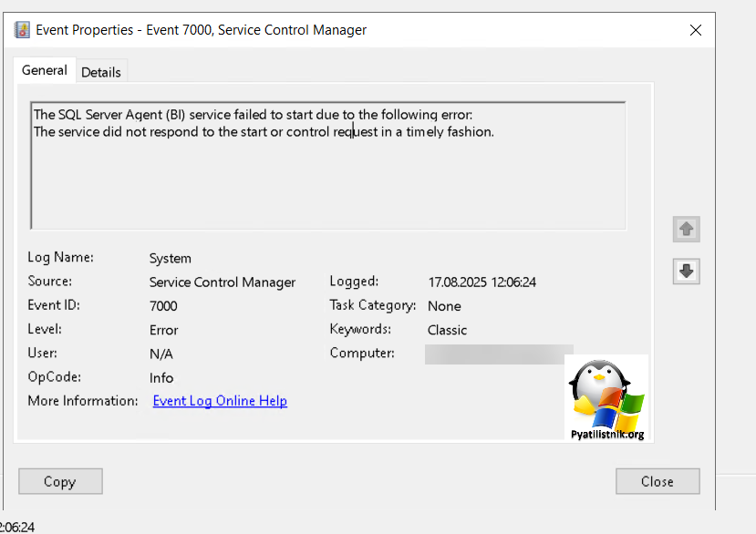Screen dimensions: 756x534
Task: Select the Event ID value 7000
Action: [163, 306]
